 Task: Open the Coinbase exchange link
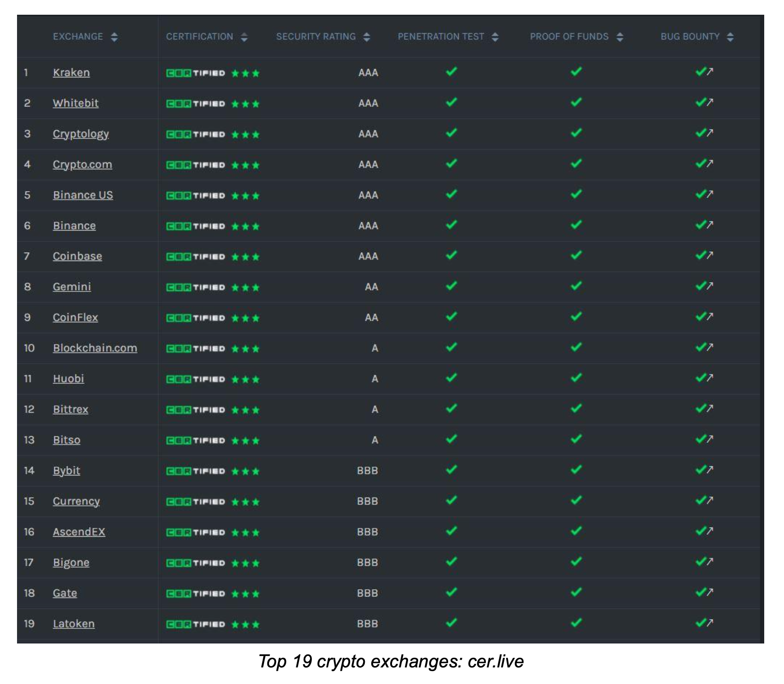(77, 256)
